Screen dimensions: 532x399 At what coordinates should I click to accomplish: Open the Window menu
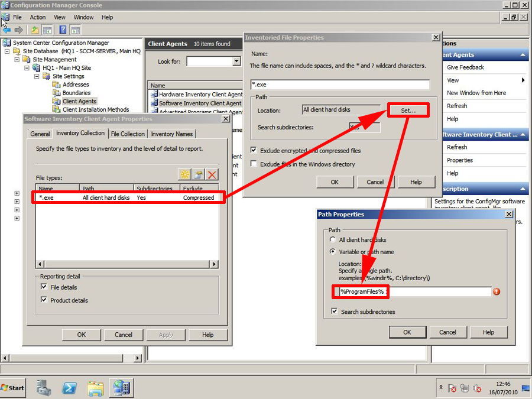[x=83, y=17]
